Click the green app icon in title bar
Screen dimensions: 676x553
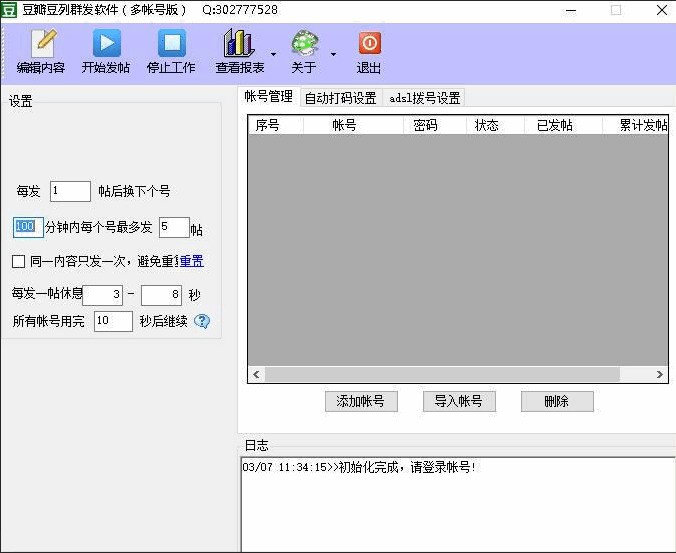click(x=9, y=9)
